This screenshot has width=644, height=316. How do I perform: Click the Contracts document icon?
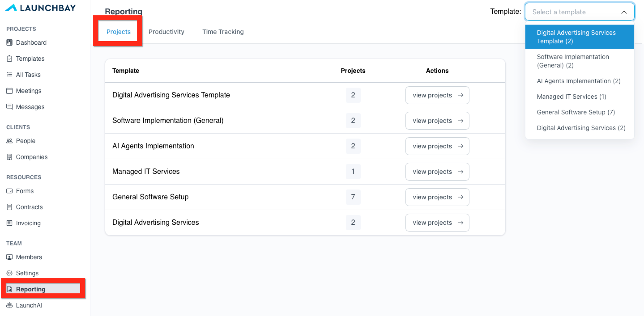pyautogui.click(x=9, y=207)
